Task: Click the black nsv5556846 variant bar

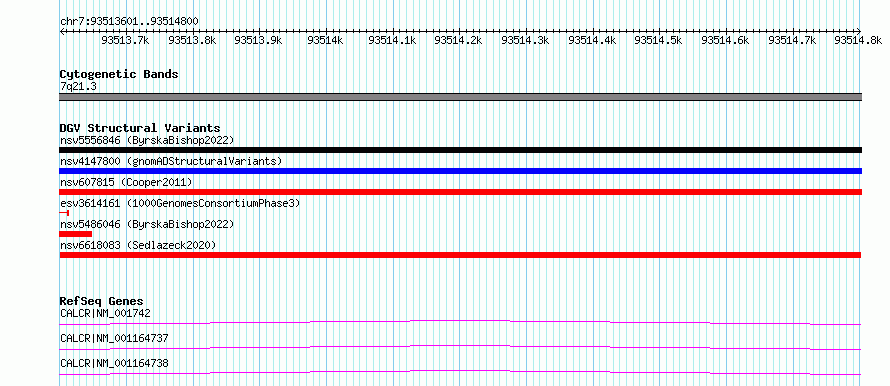Action: point(460,150)
